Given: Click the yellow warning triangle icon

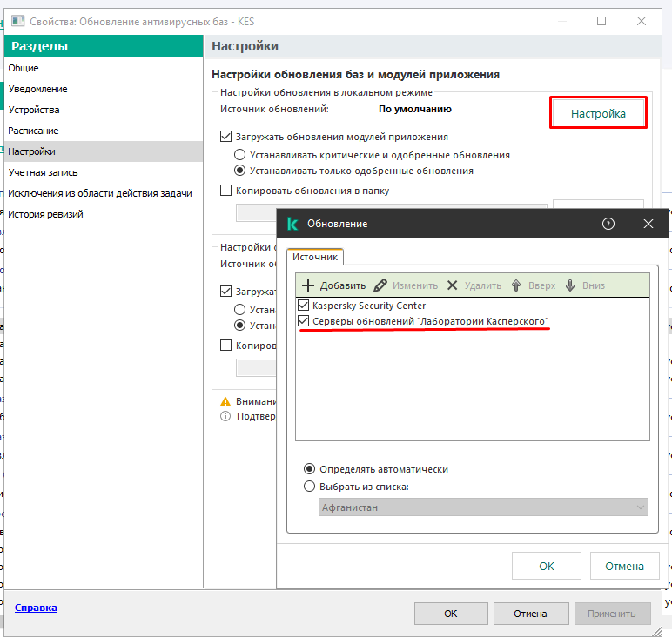Looking at the screenshot, I should click(225, 401).
